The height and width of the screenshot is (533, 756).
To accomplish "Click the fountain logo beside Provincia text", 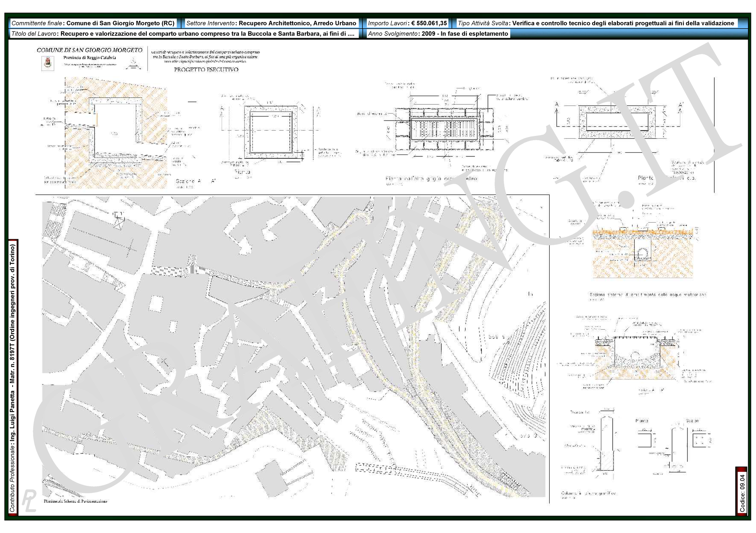I will (x=134, y=63).
